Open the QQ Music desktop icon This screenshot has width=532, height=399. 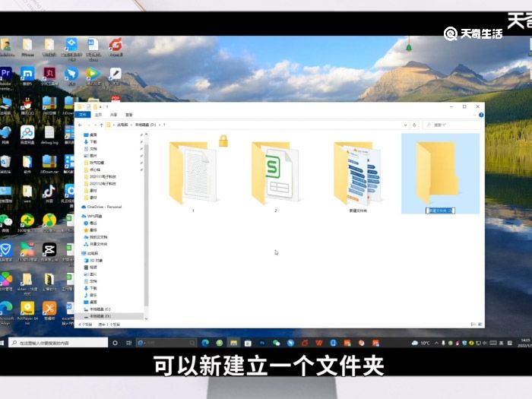pos(49,223)
